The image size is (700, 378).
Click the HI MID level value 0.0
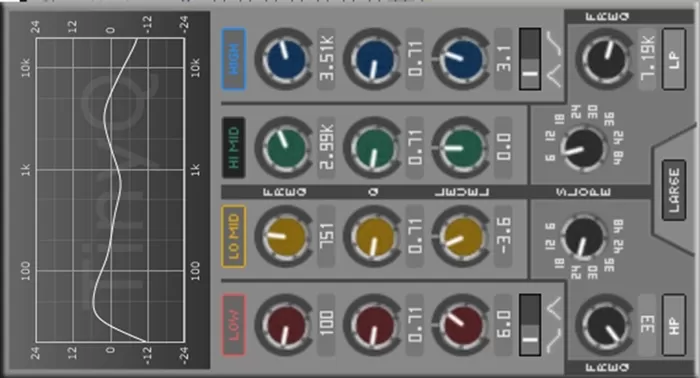click(x=504, y=148)
